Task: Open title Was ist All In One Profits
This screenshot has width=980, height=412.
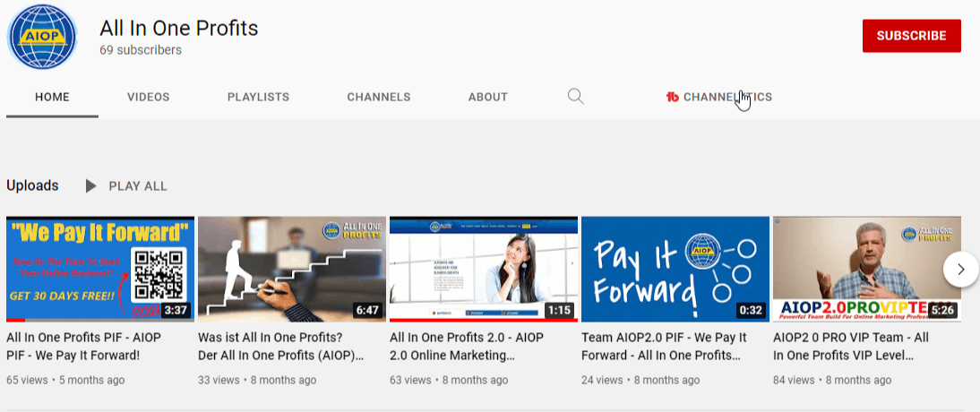Action: tap(280, 347)
